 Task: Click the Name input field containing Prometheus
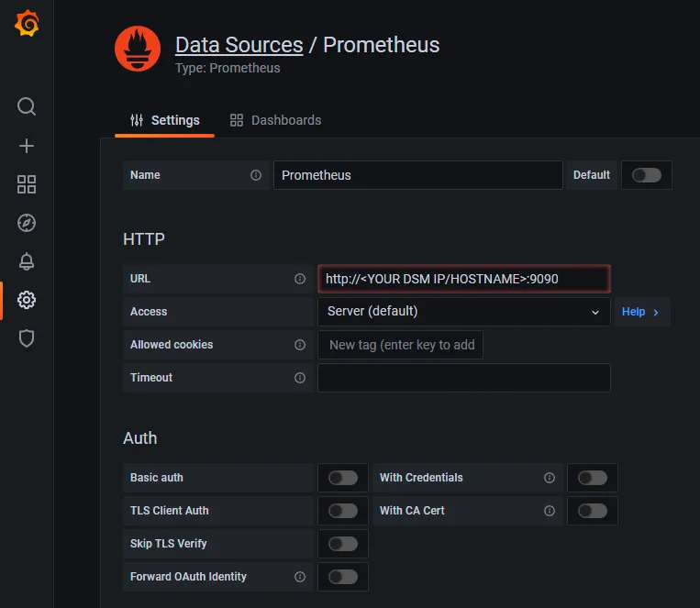tap(417, 175)
